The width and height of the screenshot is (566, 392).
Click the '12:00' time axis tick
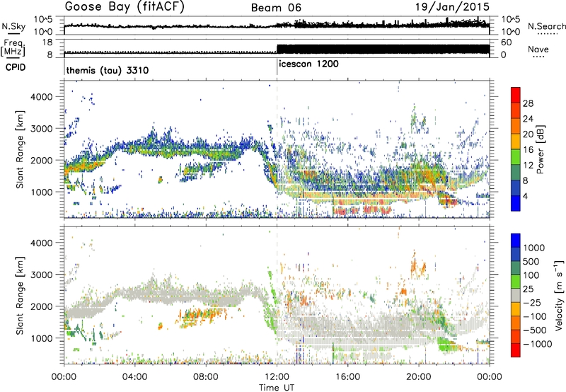277,377
